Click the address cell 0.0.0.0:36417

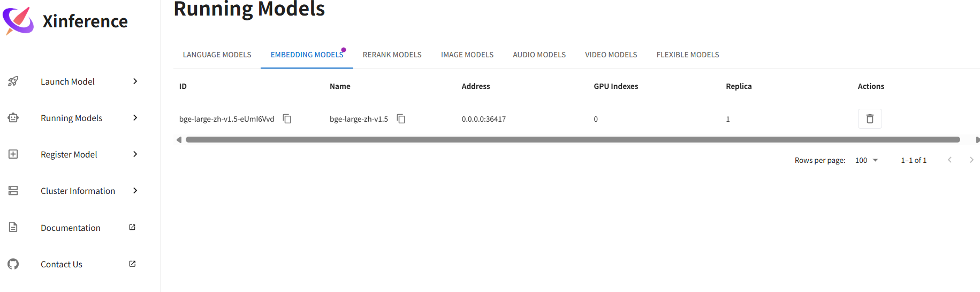(484, 119)
